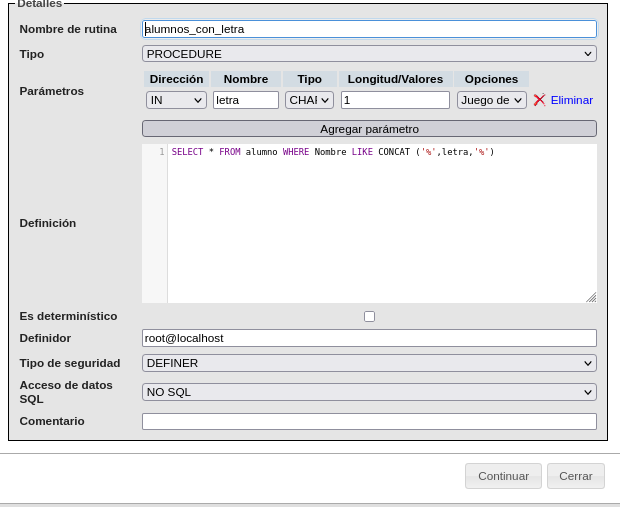Image resolution: width=620 pixels, height=507 pixels.
Task: Open the Dirección IN dropdown
Action: [x=176, y=100]
